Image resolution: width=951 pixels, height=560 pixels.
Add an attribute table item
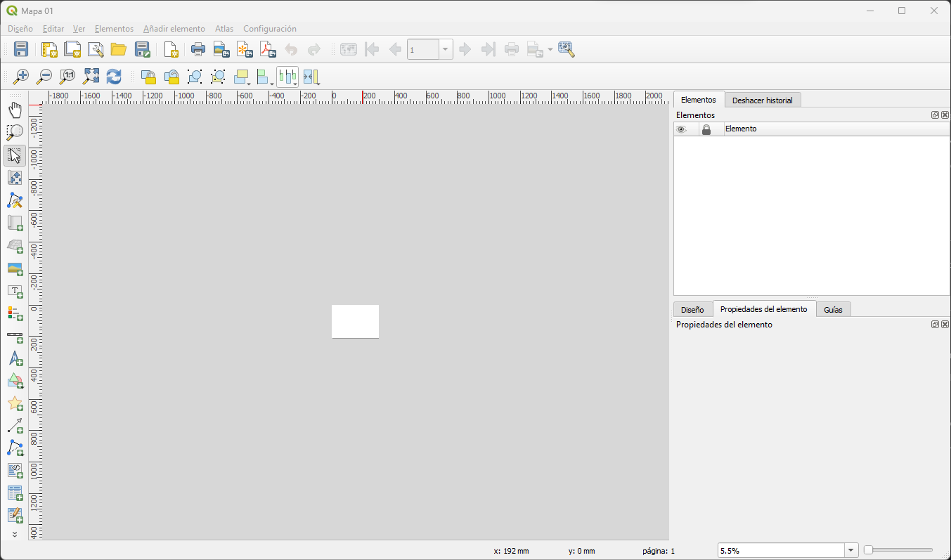(15, 493)
